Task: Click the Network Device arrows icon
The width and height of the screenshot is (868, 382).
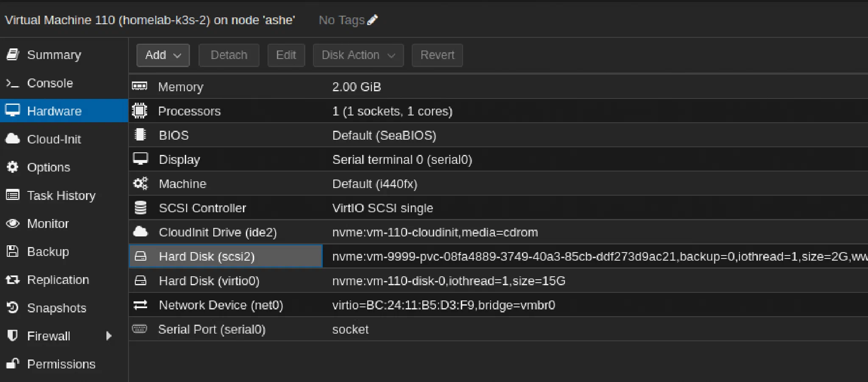Action: [x=140, y=305]
